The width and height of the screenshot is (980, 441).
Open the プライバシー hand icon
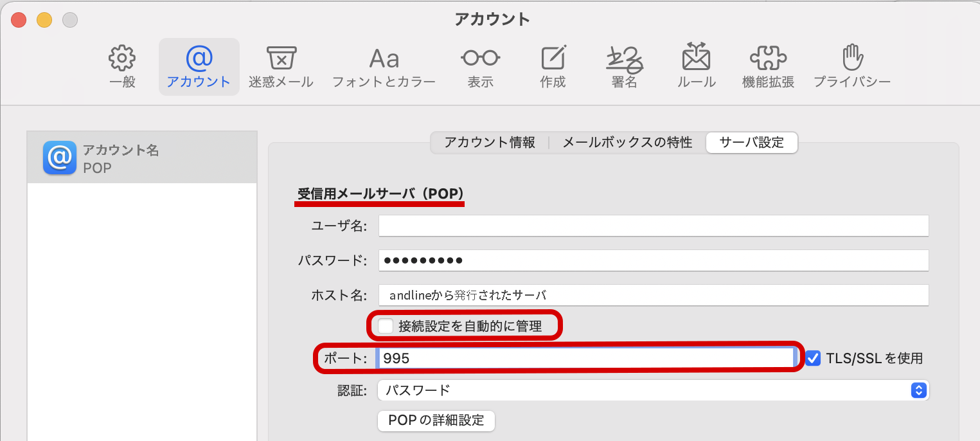pyautogui.click(x=851, y=59)
